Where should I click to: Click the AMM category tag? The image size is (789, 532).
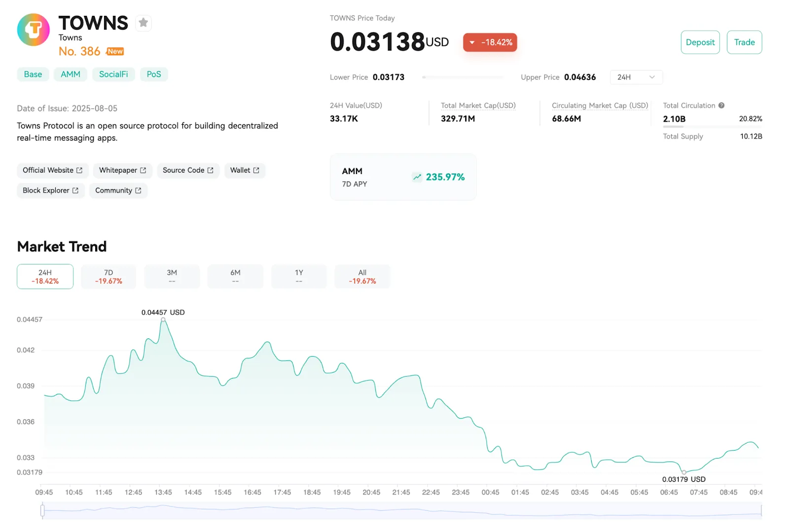click(71, 74)
